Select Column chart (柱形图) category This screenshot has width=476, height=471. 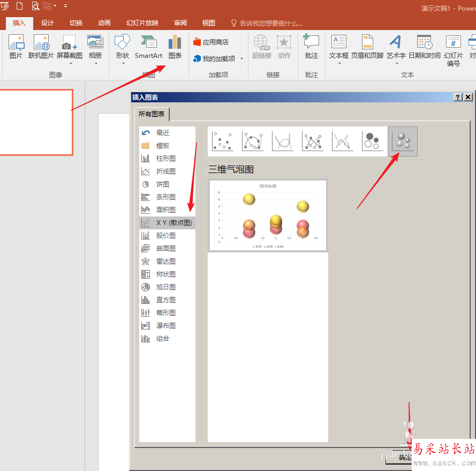coord(167,158)
